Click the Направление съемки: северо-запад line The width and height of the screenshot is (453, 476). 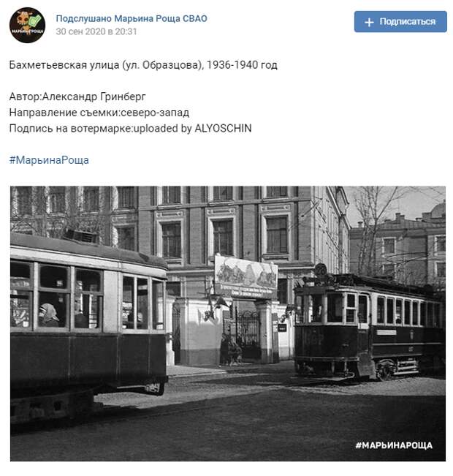99,113
